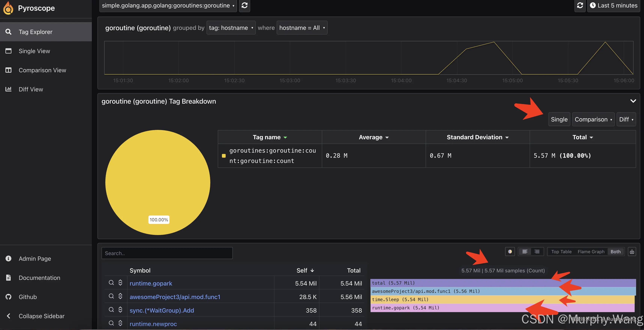Open Admin Page from the sidebar
The image size is (644, 330).
[35, 258]
